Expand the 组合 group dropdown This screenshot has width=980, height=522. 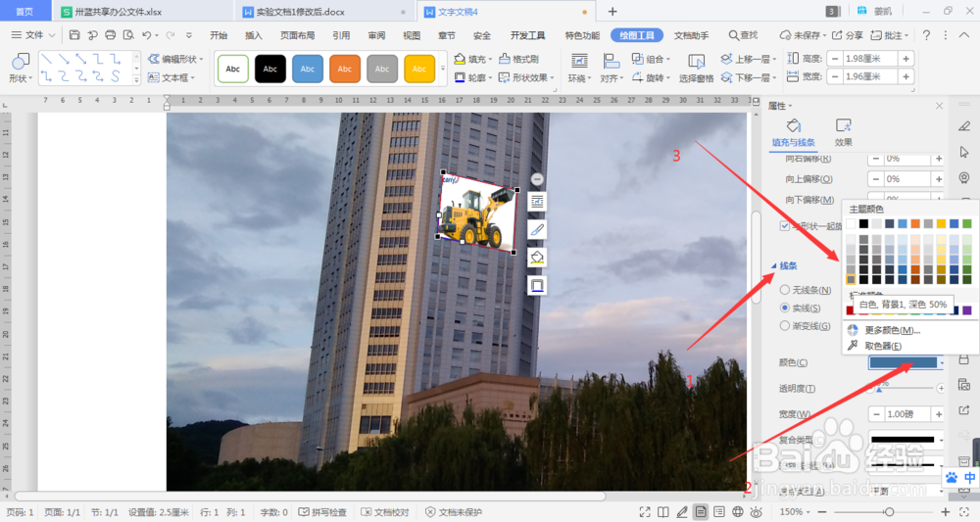(668, 60)
